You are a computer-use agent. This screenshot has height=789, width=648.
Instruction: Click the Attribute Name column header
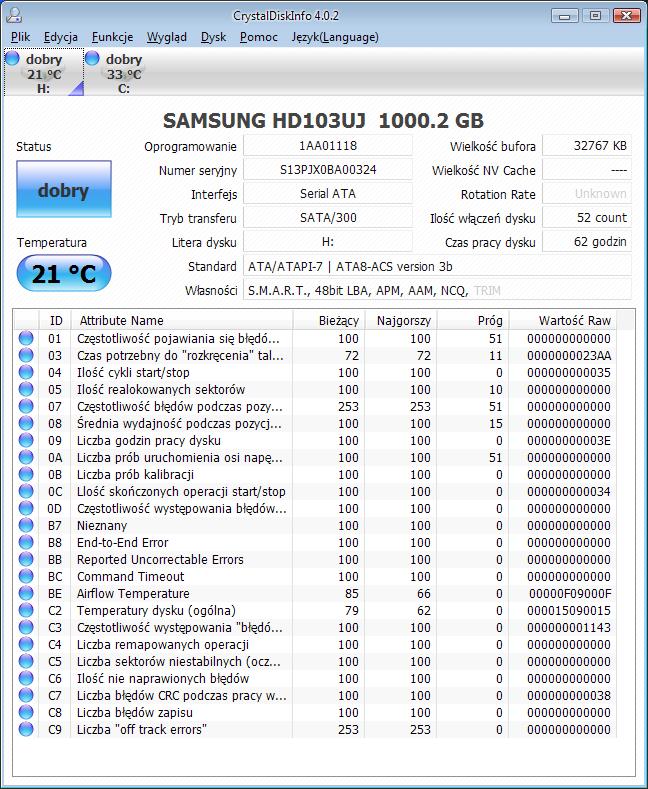click(x=182, y=321)
